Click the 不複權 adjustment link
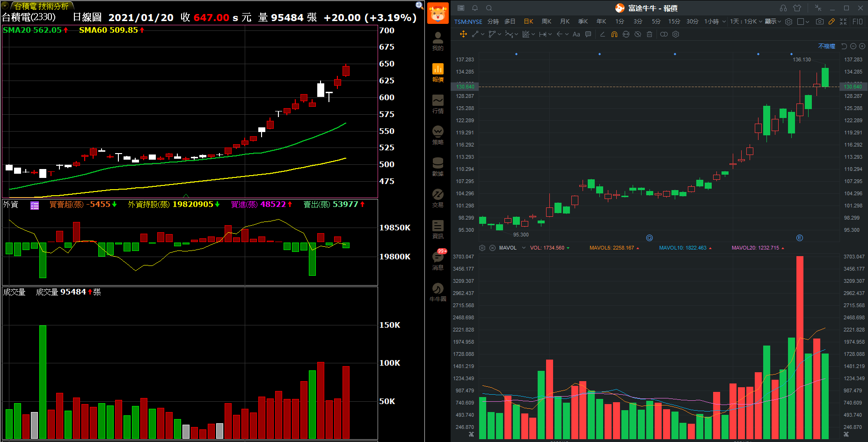 coord(826,46)
